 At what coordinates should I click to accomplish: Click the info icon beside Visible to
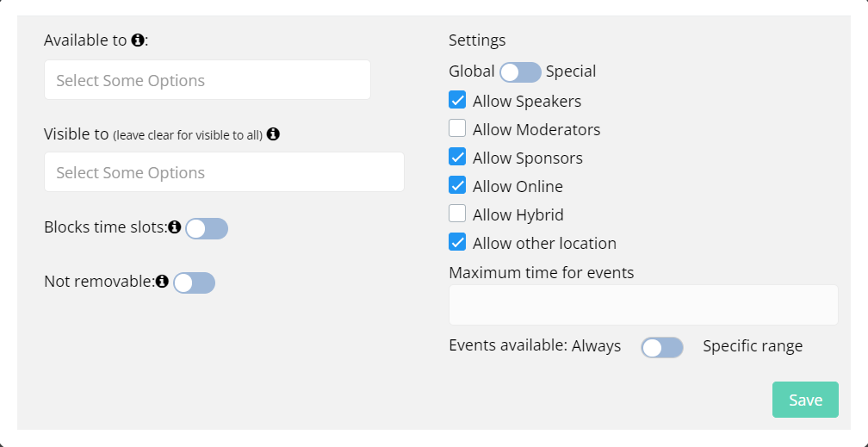coord(273,133)
